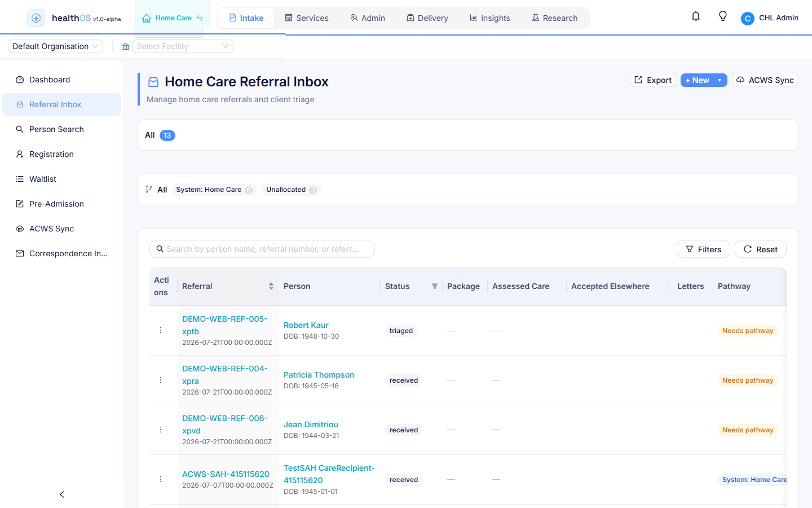Click the healthOS shield logo icon

[36, 18]
